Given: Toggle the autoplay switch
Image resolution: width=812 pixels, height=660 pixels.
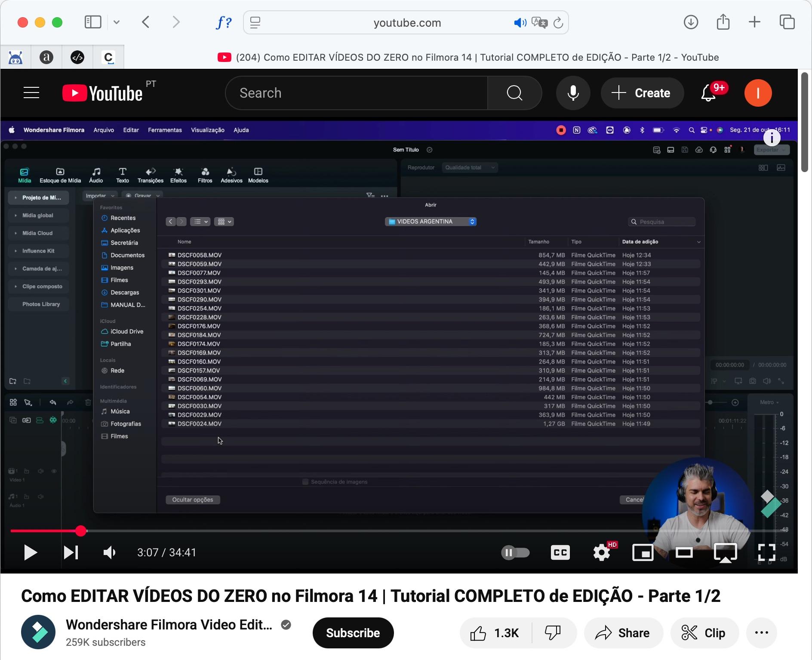Looking at the screenshot, I should (515, 552).
